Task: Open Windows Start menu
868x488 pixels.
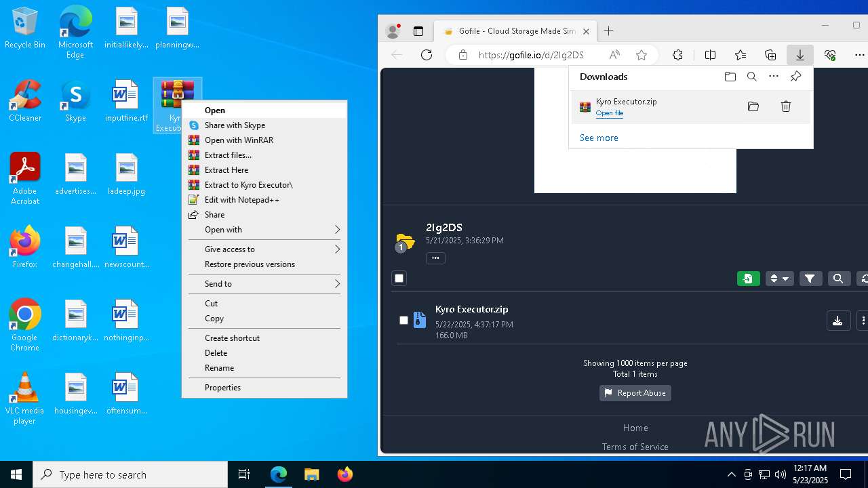Action: 16,474
